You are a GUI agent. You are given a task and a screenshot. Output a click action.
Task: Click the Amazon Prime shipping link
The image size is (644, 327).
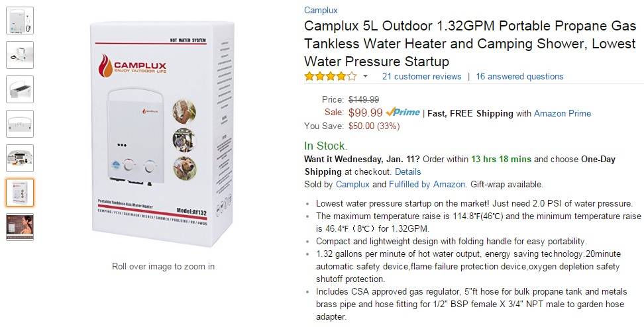[562, 113]
